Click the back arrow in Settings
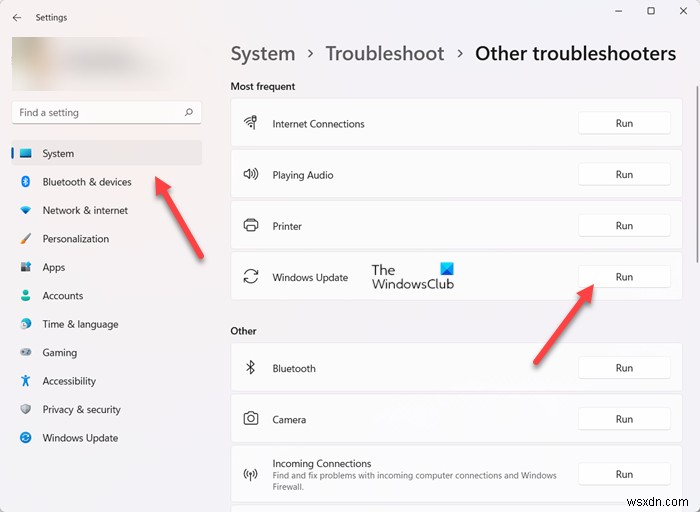The height and width of the screenshot is (512, 700). pos(17,17)
